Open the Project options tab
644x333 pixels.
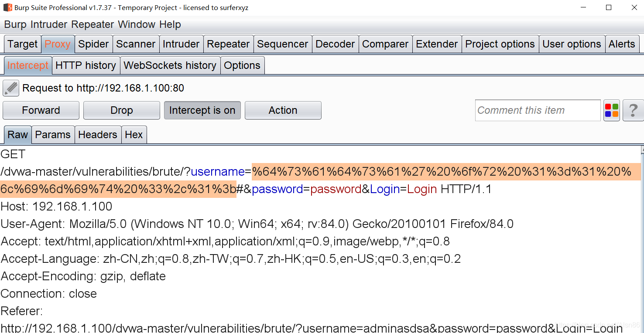coord(500,44)
